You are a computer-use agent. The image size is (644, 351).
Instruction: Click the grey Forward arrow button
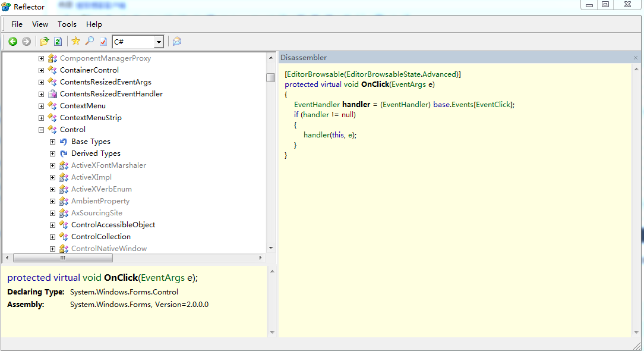click(x=26, y=42)
